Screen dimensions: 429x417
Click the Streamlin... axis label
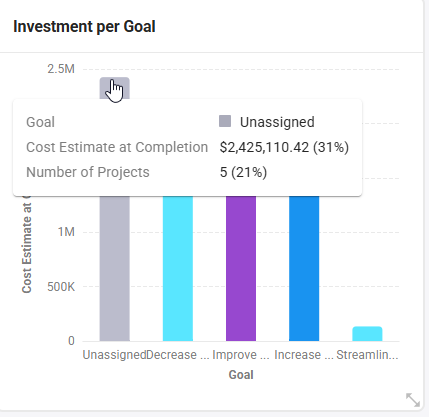[367, 355]
